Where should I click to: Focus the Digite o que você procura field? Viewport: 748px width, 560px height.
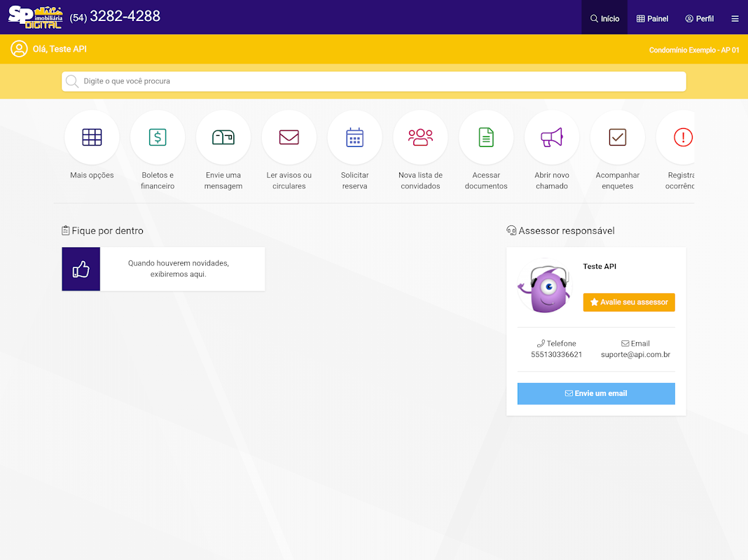tap(374, 81)
